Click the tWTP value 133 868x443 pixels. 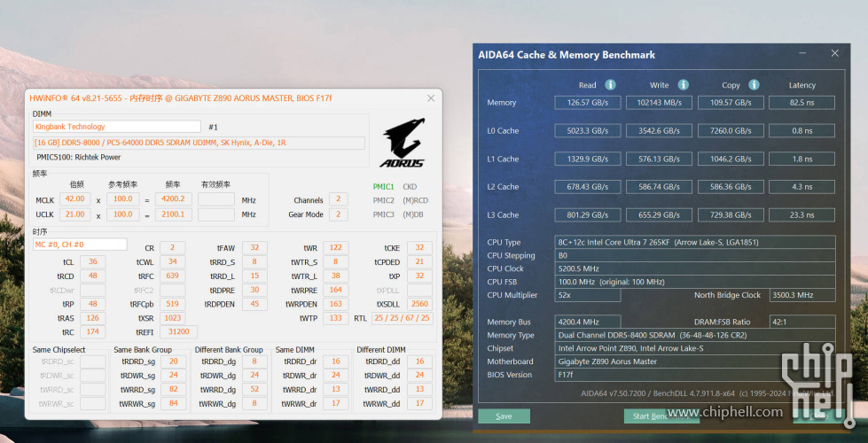click(x=335, y=318)
